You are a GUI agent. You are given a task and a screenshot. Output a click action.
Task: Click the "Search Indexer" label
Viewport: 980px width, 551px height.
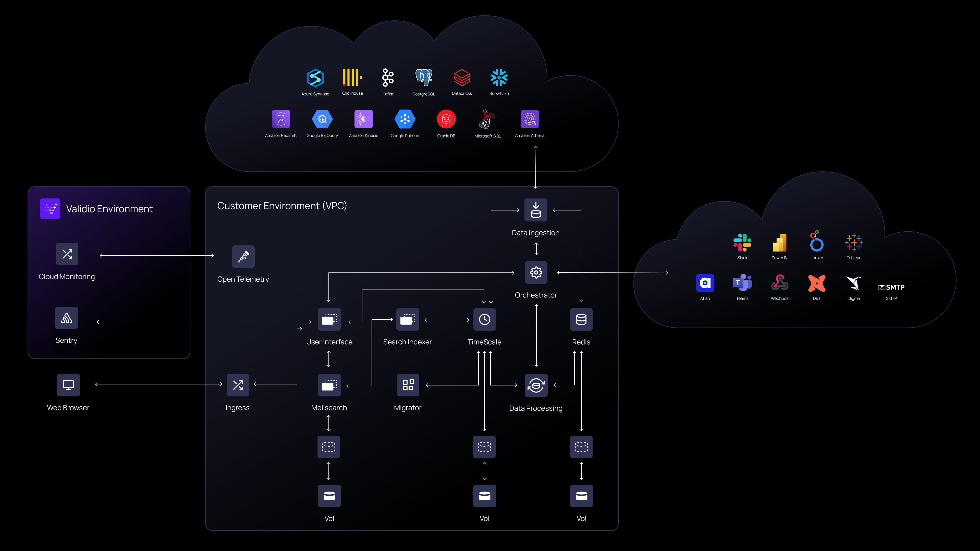point(408,342)
